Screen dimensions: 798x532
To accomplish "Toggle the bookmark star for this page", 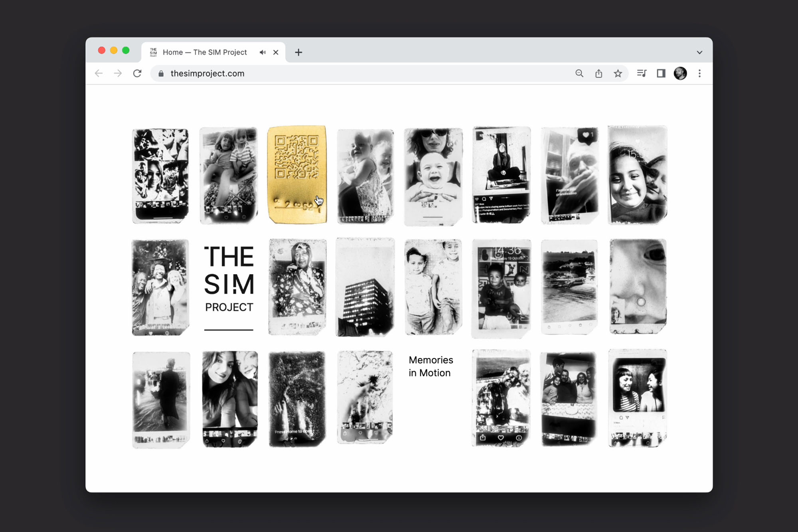I will [x=618, y=73].
